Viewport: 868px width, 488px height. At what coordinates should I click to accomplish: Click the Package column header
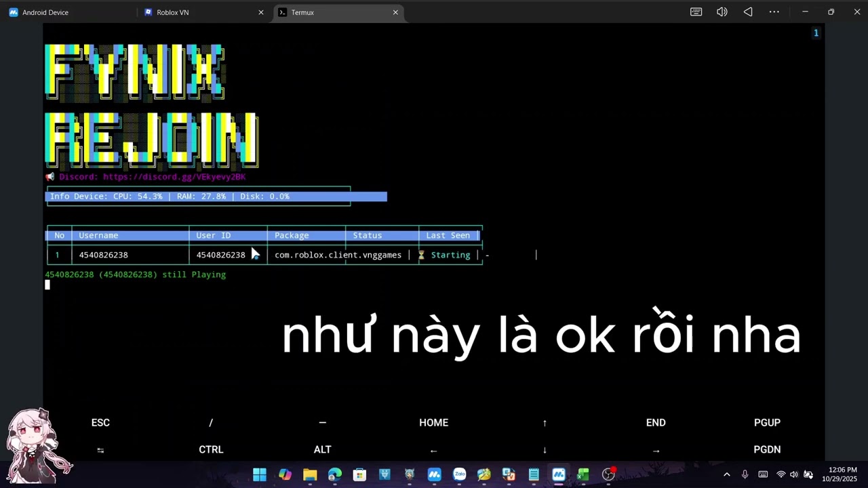click(x=292, y=235)
